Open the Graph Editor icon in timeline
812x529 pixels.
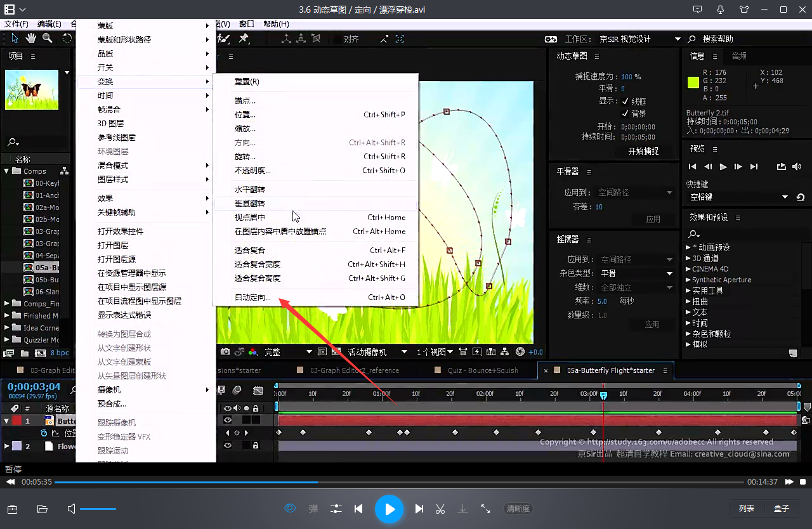[x=258, y=390]
